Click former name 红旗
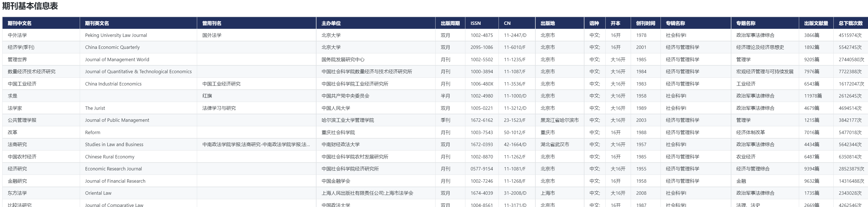Image resolution: width=868 pixels, height=207 pixels. 207,96
